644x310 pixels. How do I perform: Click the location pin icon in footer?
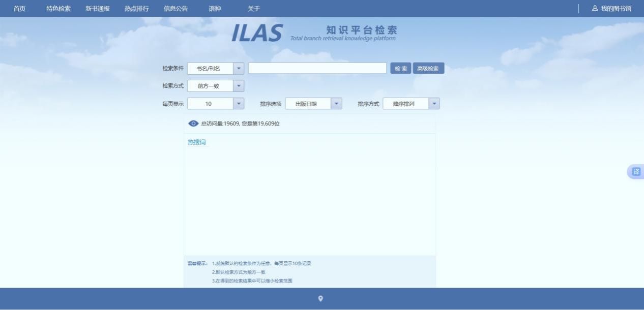(x=320, y=299)
